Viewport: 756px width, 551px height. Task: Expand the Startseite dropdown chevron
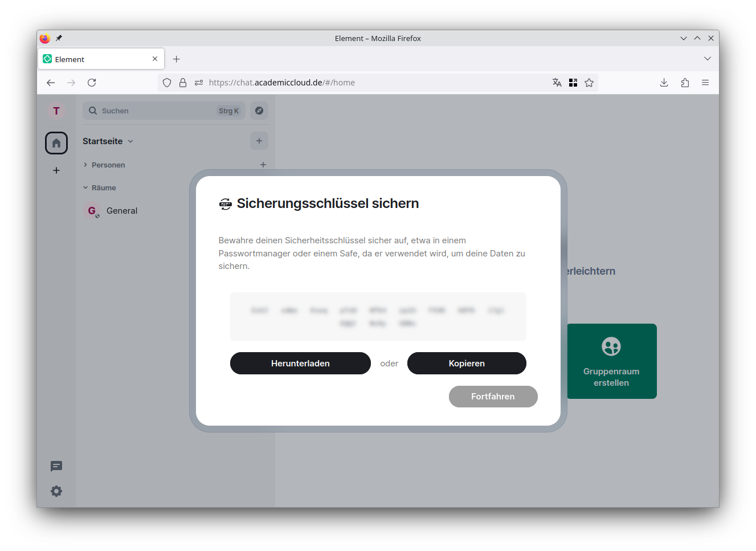tap(130, 141)
